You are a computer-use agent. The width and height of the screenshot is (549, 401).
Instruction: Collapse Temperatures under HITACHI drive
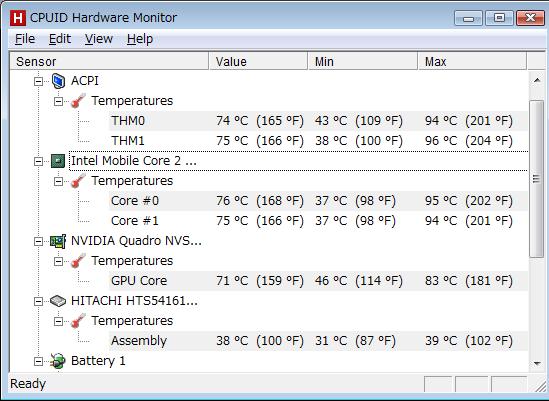click(x=58, y=321)
